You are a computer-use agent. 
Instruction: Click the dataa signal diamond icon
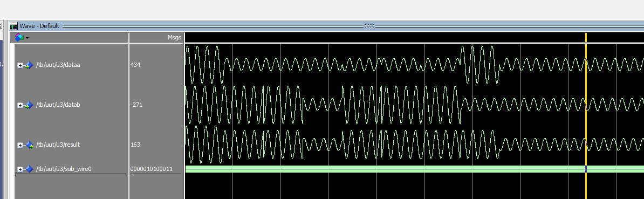(x=29, y=65)
